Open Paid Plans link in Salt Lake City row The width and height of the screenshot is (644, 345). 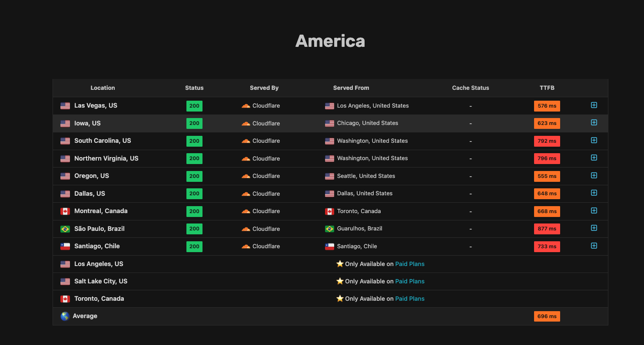[x=410, y=281]
